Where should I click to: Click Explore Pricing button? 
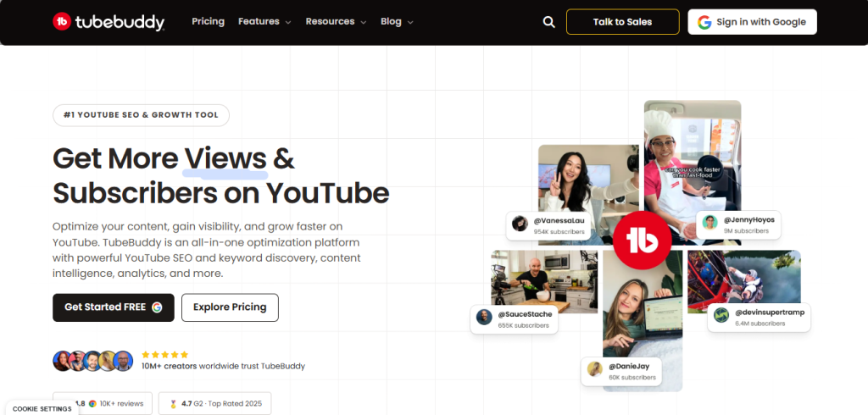point(230,307)
